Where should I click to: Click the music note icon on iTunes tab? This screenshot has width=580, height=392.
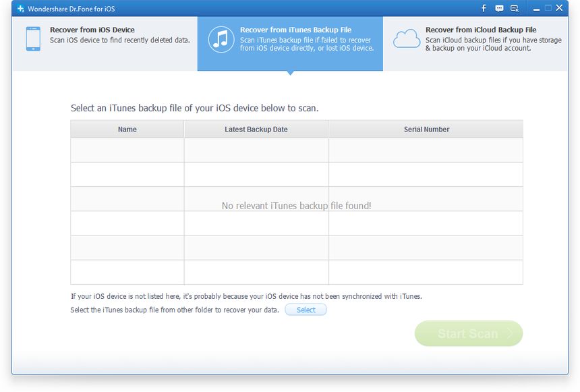pyautogui.click(x=221, y=40)
